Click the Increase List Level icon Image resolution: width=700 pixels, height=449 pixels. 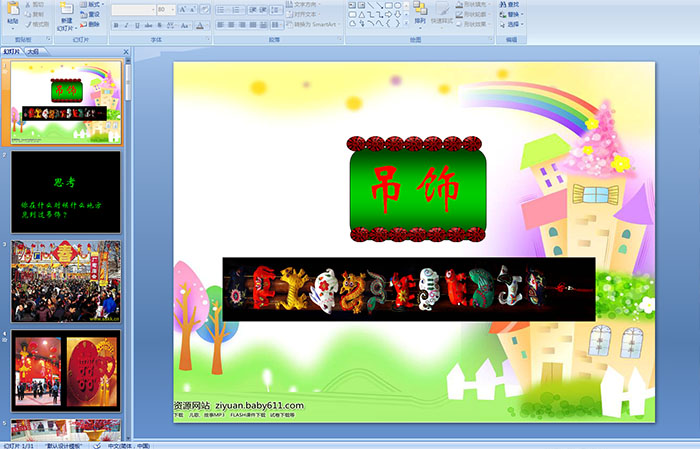point(263,10)
